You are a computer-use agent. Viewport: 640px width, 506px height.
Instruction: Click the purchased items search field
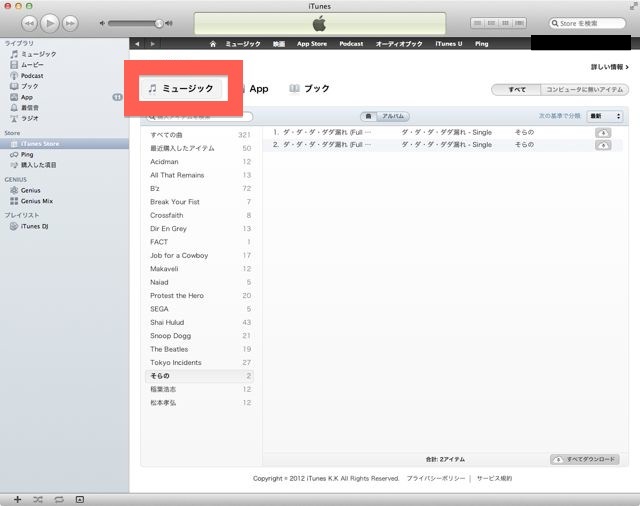(200, 117)
